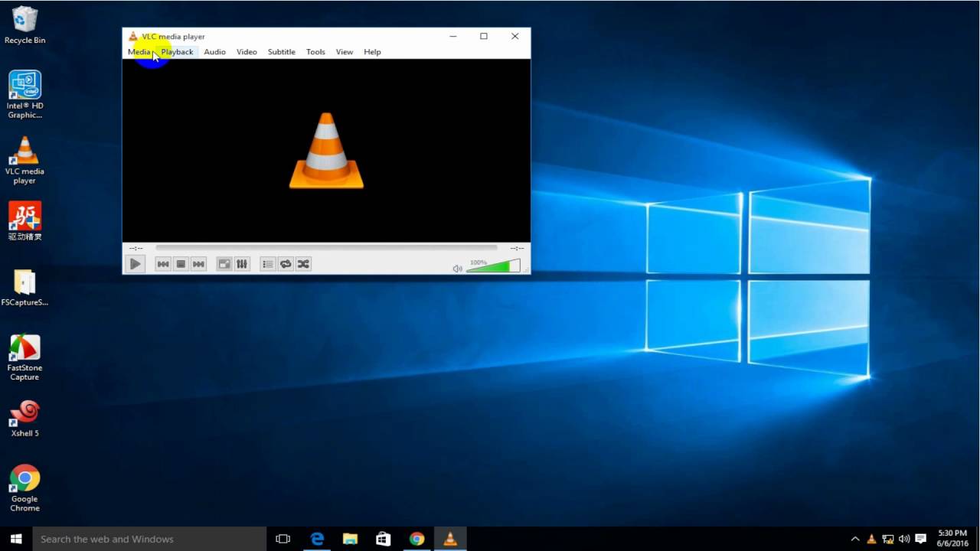
Task: Open the Audio menu
Action: 214,52
